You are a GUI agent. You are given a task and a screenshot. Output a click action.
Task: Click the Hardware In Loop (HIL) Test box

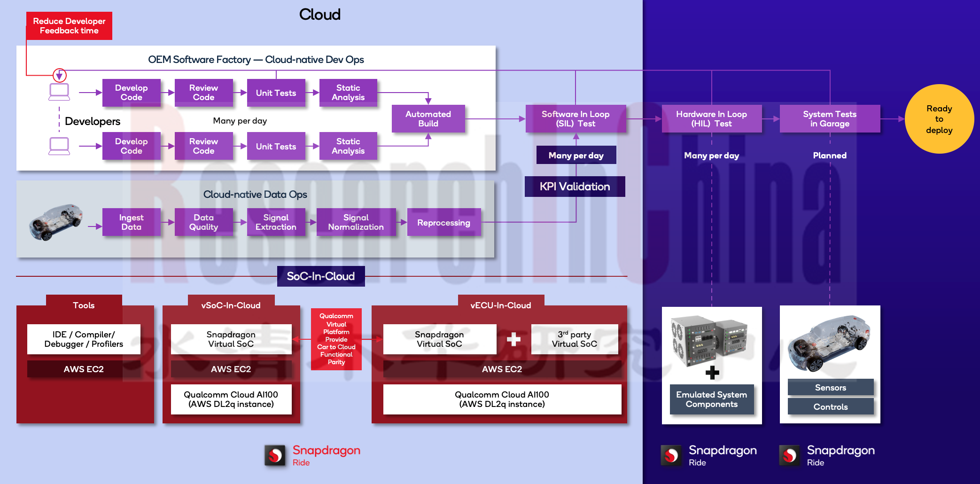(x=712, y=119)
